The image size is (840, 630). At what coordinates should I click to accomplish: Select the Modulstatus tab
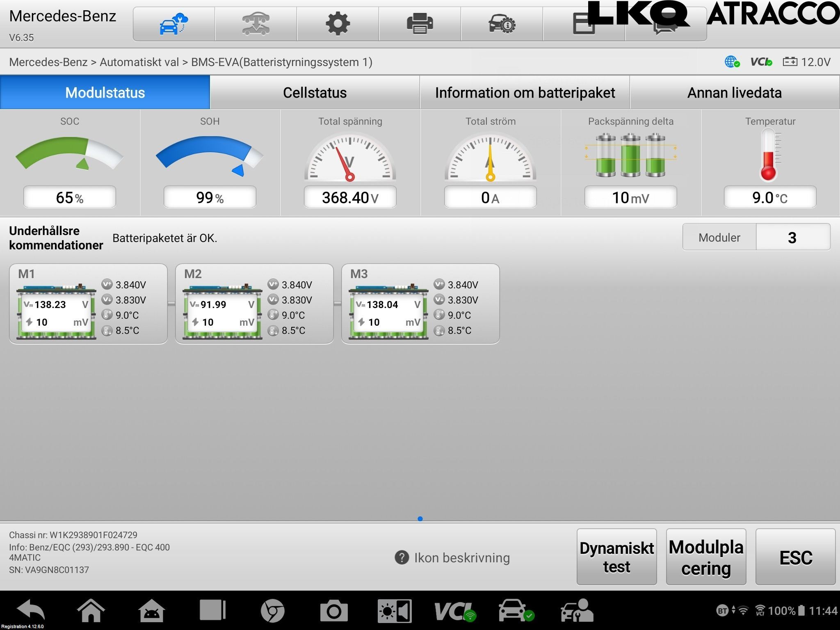pos(105,92)
